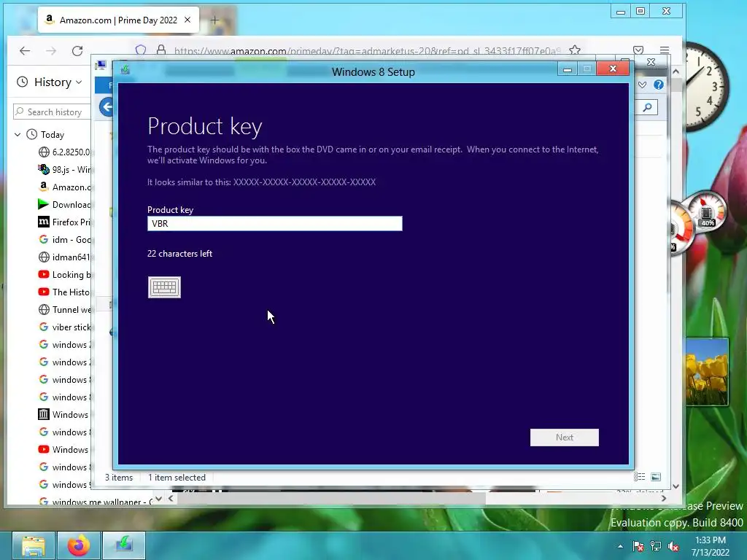Open the viber stick history entry
The width and height of the screenshot is (747, 560).
[x=64, y=327]
